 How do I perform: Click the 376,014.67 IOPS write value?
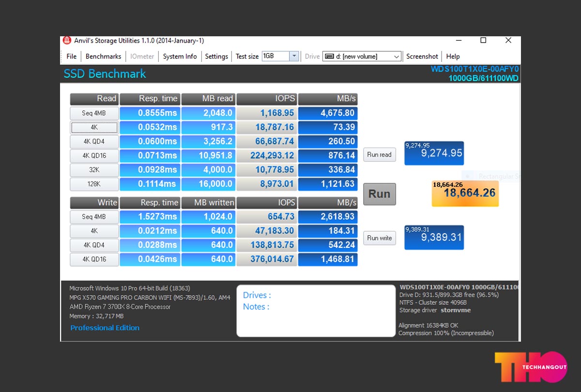click(x=267, y=259)
